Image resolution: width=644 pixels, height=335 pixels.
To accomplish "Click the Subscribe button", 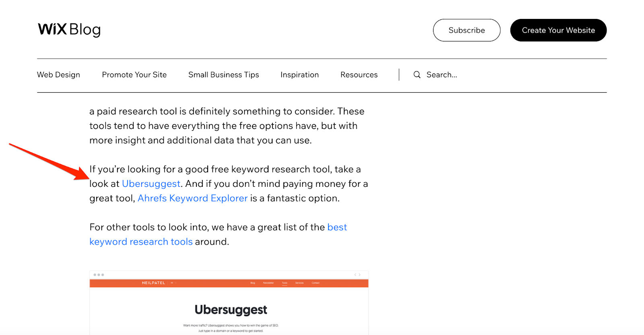I will (x=466, y=30).
